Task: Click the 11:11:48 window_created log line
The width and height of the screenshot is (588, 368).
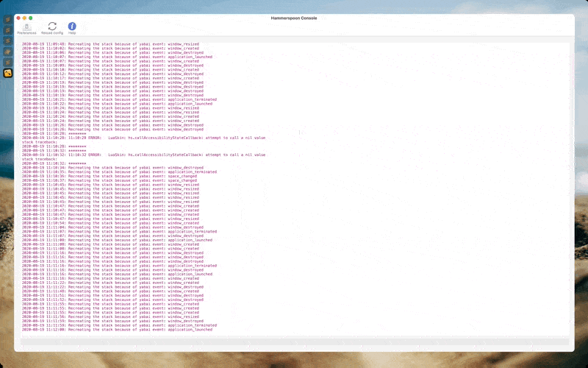Action: (111, 291)
